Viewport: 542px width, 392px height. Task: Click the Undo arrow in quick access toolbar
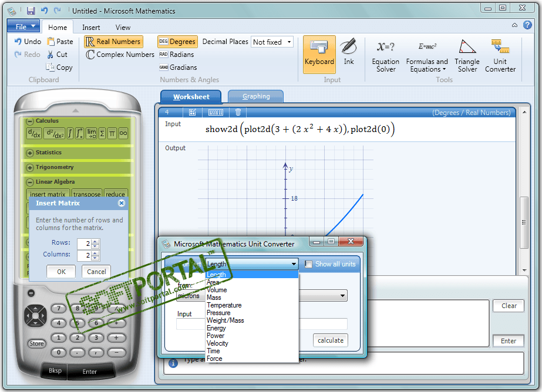(x=44, y=11)
